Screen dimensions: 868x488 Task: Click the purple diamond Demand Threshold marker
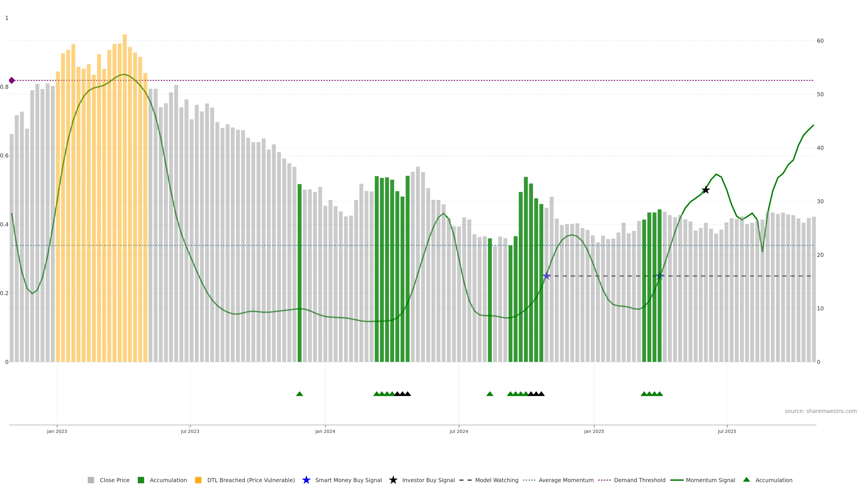tap(12, 80)
